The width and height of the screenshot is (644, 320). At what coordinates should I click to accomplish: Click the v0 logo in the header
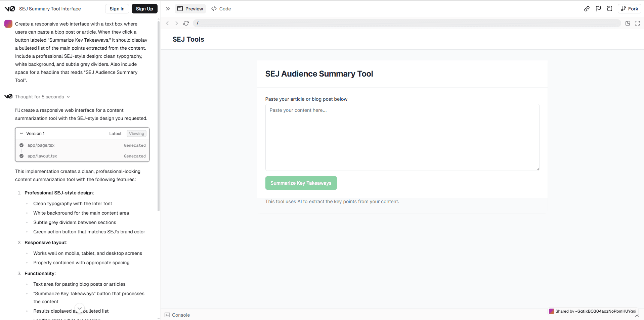click(10, 9)
